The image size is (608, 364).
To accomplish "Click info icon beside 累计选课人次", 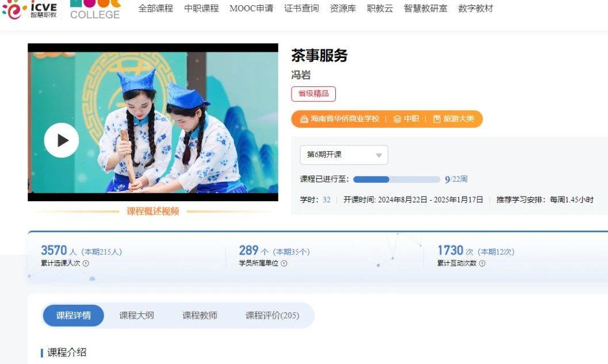I will tap(86, 263).
